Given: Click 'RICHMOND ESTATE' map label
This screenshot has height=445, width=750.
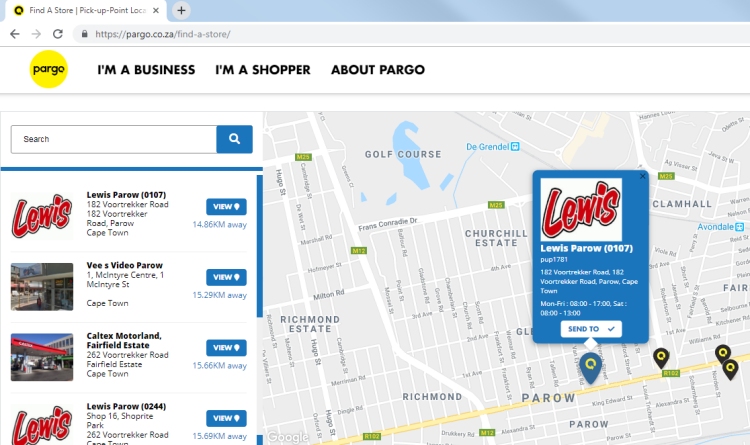Looking at the screenshot, I should pos(310,324).
